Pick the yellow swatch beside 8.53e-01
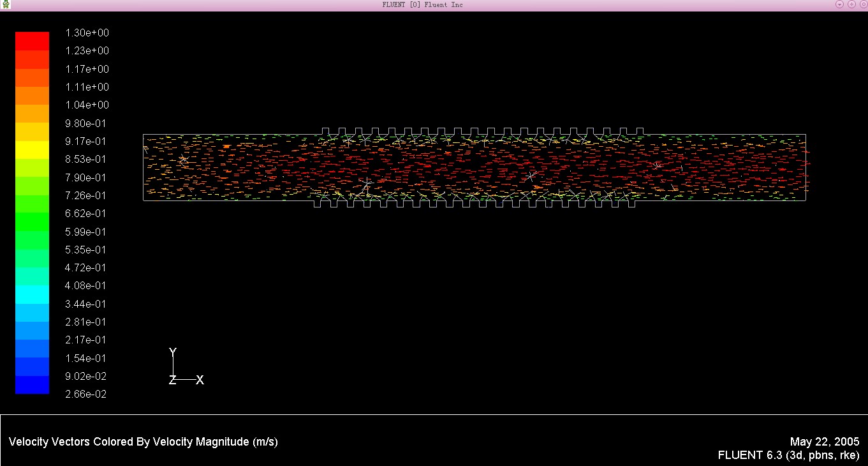 click(x=32, y=150)
